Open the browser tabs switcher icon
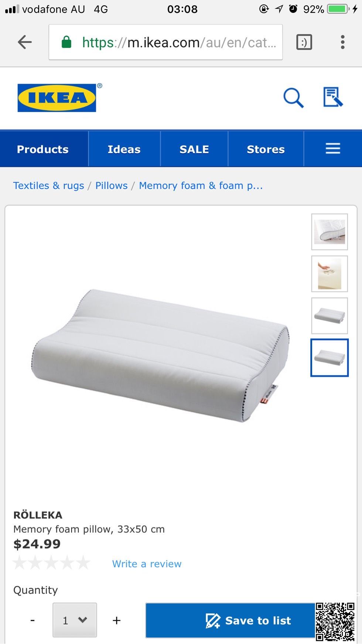362x644 pixels. pyautogui.click(x=304, y=42)
